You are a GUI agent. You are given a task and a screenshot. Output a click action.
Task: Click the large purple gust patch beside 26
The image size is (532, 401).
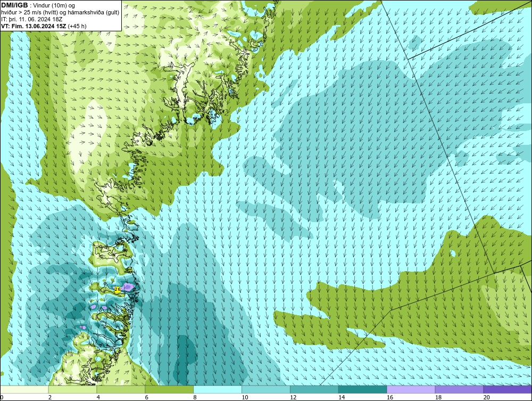coord(128,287)
